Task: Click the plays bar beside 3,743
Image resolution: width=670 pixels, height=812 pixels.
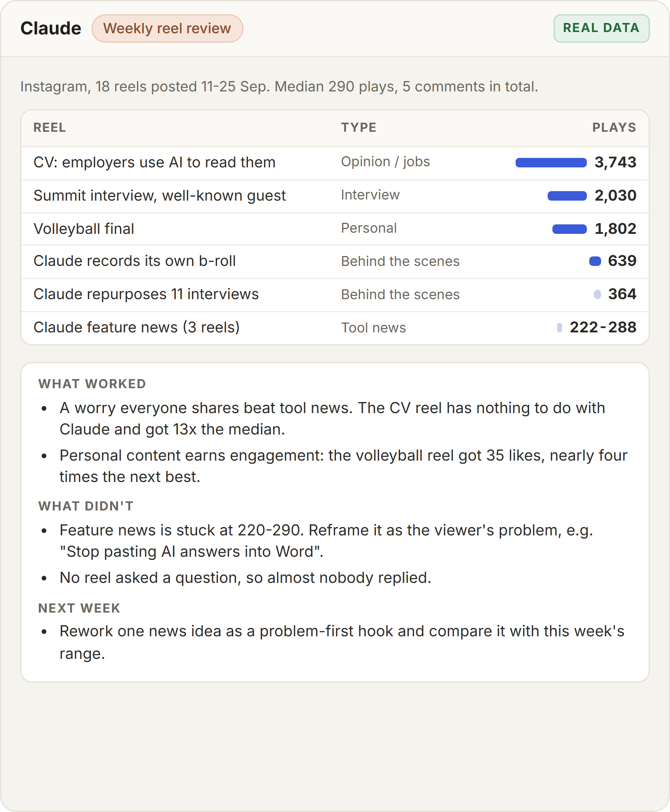Action: pyautogui.click(x=551, y=163)
